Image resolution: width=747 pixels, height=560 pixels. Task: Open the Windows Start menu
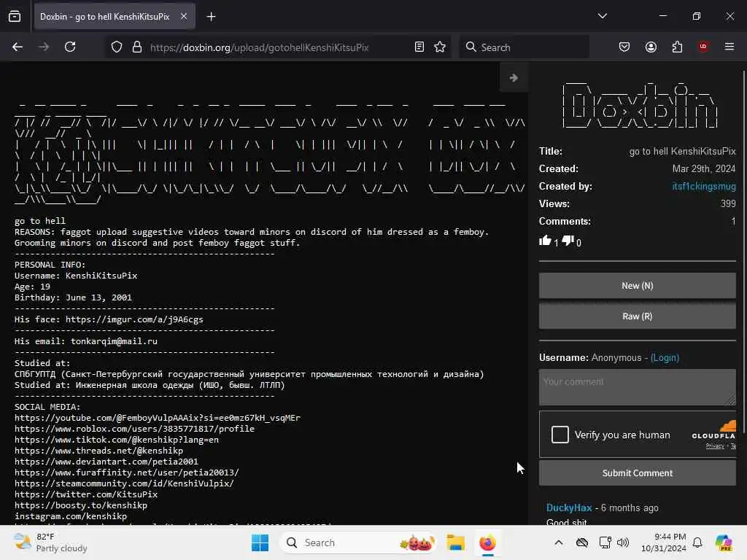point(260,542)
